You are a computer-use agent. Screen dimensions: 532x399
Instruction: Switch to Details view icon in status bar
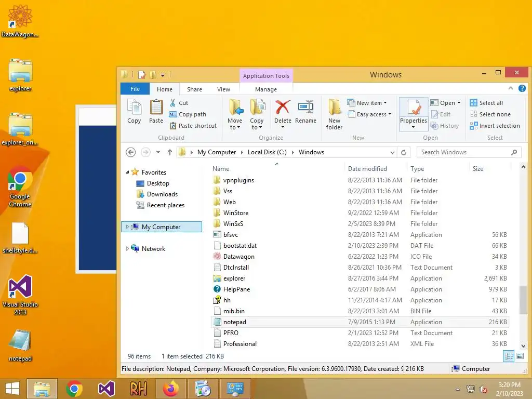509,356
